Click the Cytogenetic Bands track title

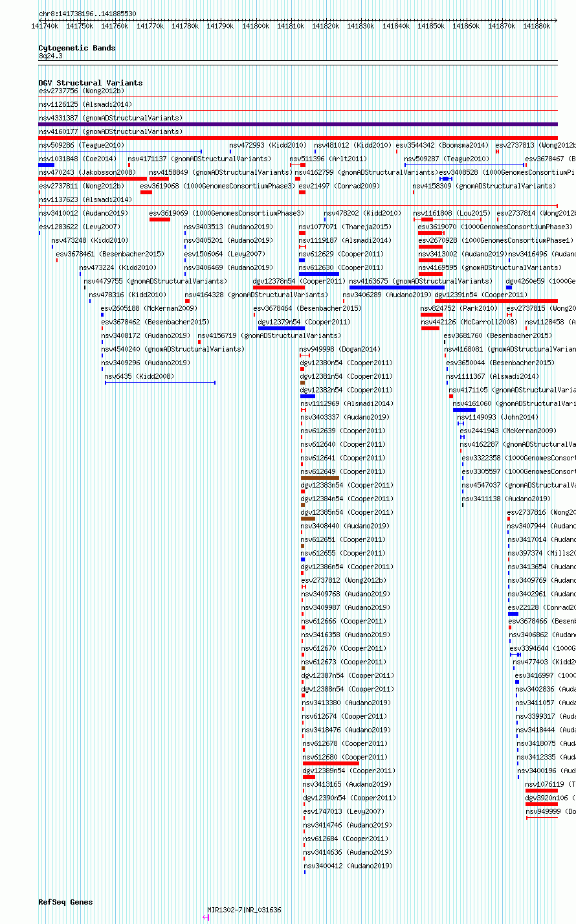point(77,48)
